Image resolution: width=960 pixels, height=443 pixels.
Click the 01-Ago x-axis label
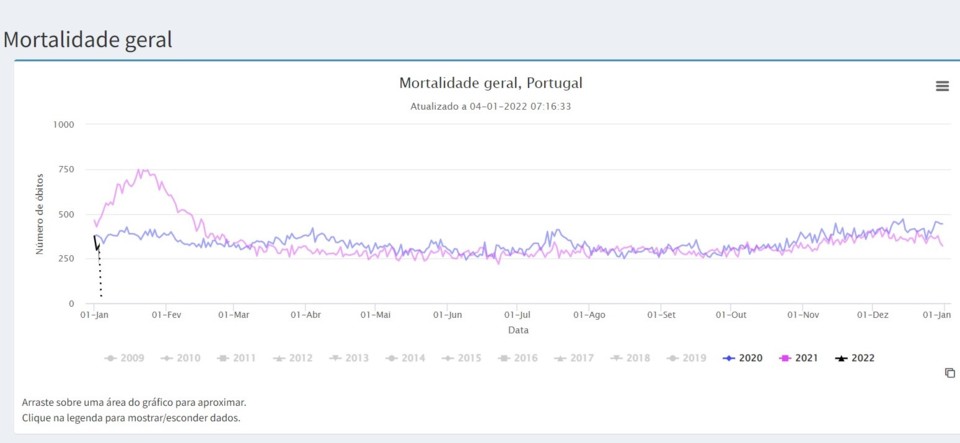pyautogui.click(x=590, y=315)
